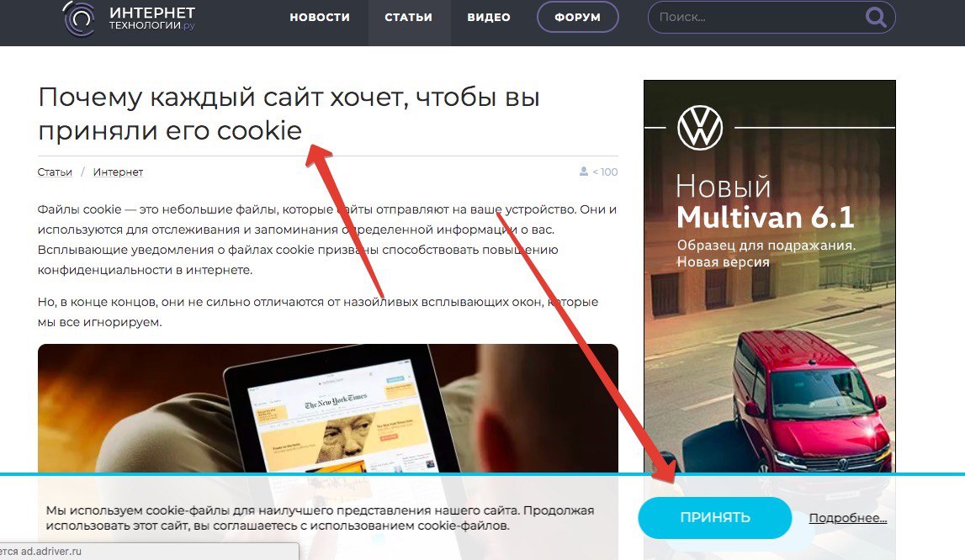Screen dimensions: 965x560
Task: Focus the Поиск search field
Action: tap(758, 17)
